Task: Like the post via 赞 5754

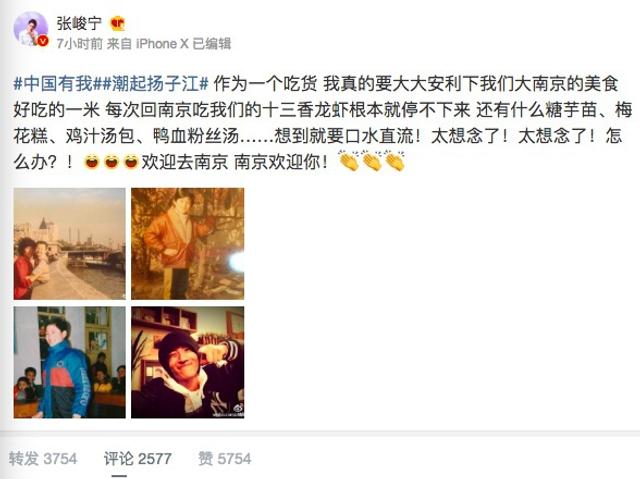Action: [224, 459]
